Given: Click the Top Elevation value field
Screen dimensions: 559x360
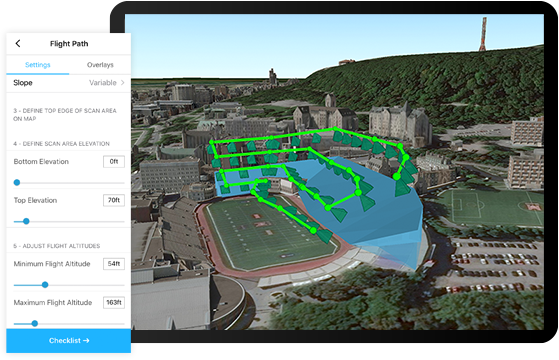Looking at the screenshot, I should coord(114,200).
